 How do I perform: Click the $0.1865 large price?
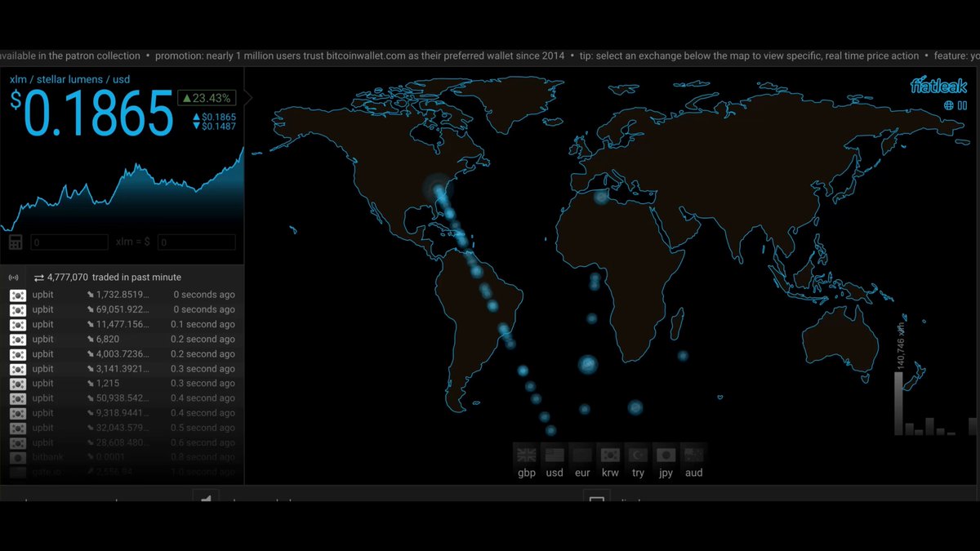[x=91, y=113]
